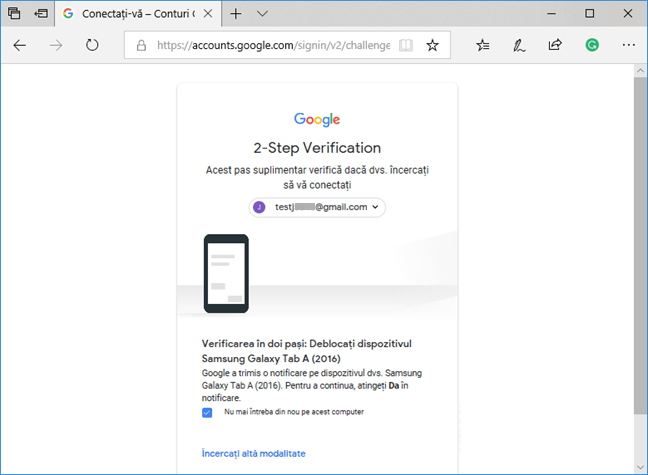Click the Google logo
Image resolution: width=648 pixels, height=475 pixels.
317,119
